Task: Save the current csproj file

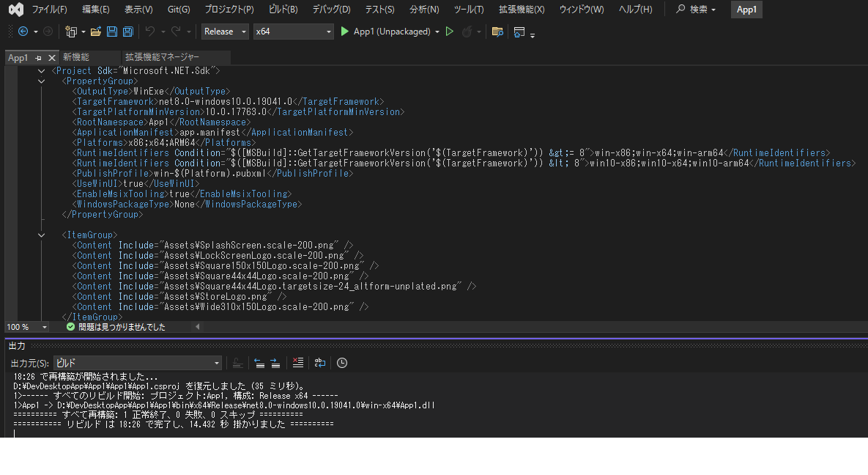Action: click(x=111, y=32)
